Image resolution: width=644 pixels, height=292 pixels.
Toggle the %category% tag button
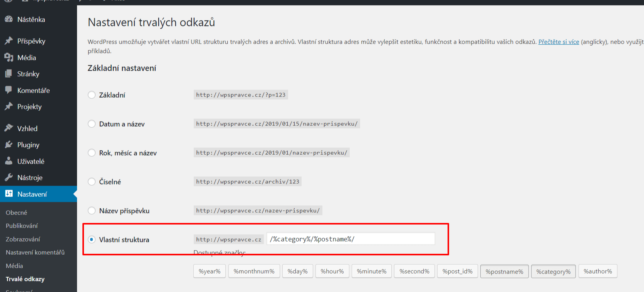click(x=553, y=272)
